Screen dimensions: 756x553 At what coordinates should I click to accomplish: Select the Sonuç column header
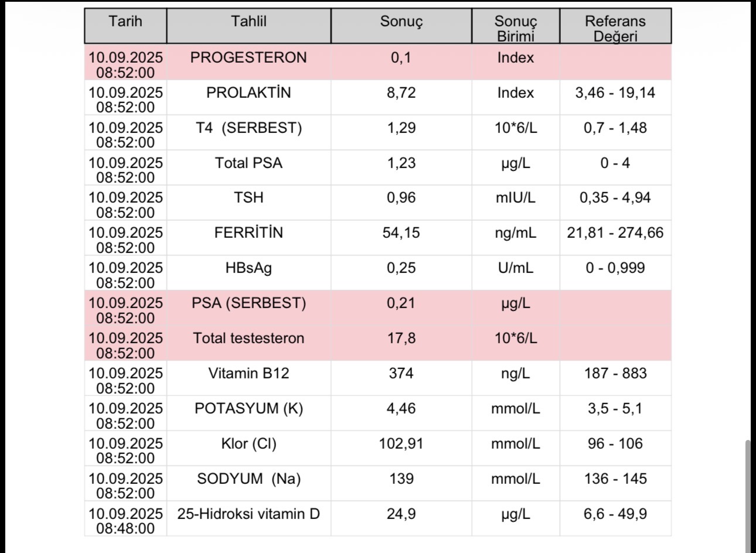401,22
